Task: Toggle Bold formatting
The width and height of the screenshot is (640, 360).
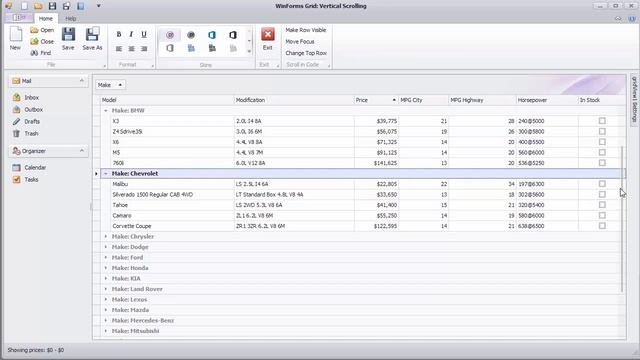Action: tap(119, 35)
